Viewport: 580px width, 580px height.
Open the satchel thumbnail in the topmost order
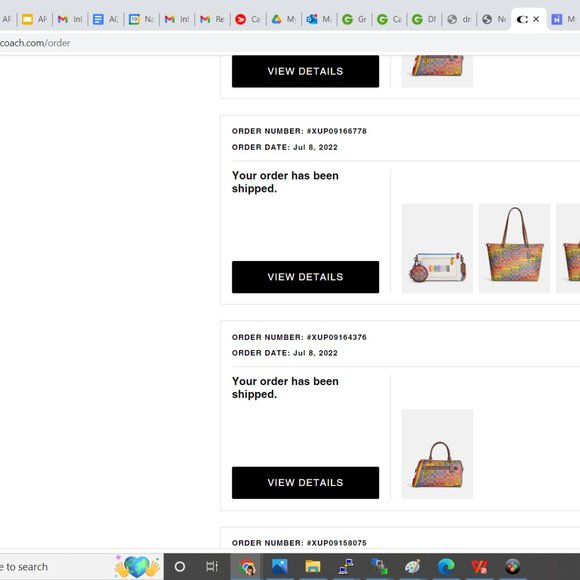point(437,71)
